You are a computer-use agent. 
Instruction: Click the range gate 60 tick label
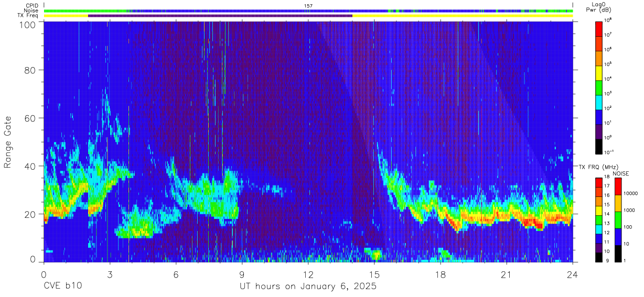click(31, 118)
